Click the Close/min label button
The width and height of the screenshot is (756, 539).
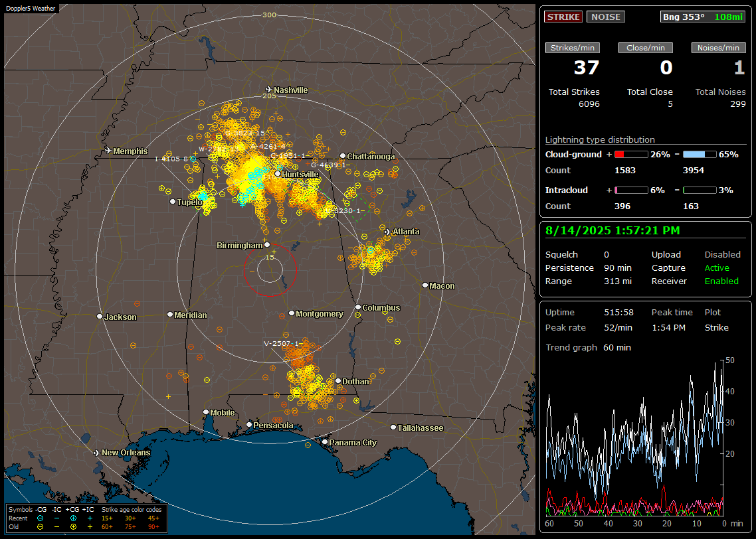[646, 48]
